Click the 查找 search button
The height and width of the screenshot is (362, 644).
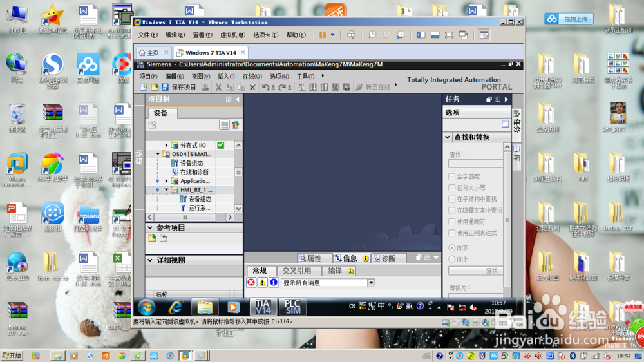tap(476, 271)
